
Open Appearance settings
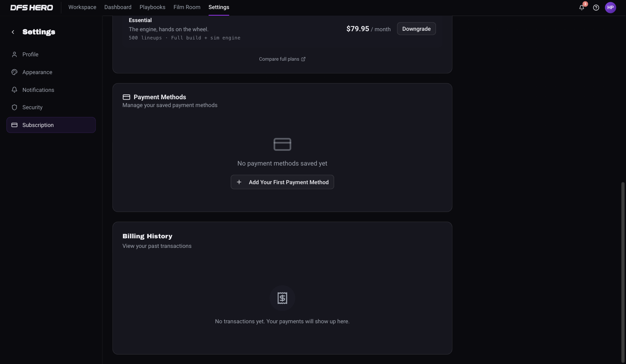(51, 72)
